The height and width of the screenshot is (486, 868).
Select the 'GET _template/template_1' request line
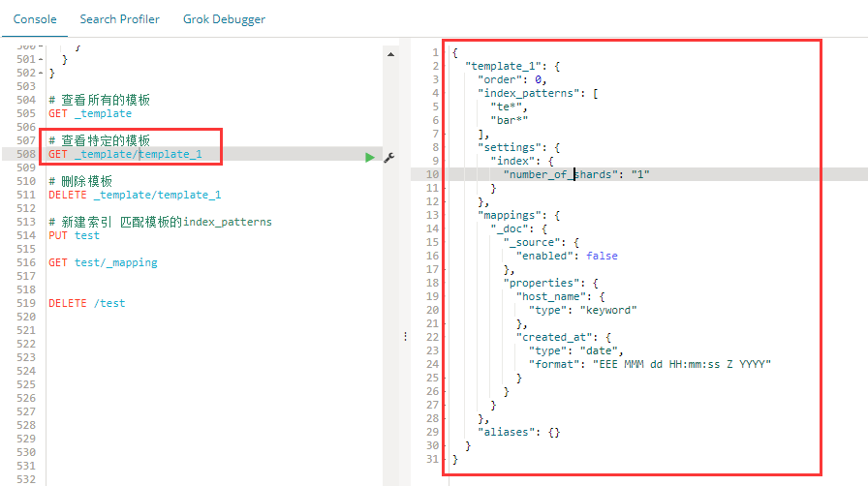pyautogui.click(x=125, y=154)
